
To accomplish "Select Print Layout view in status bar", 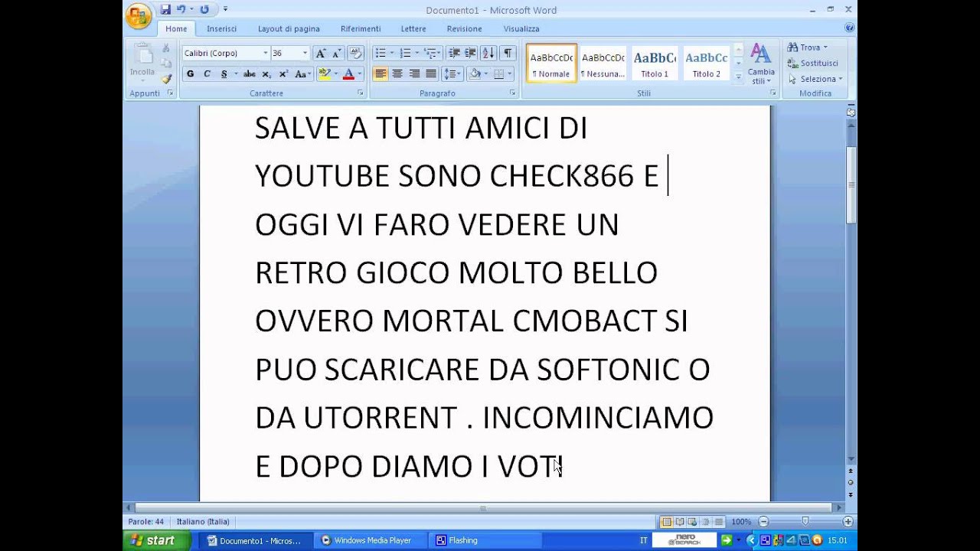I will click(x=666, y=522).
